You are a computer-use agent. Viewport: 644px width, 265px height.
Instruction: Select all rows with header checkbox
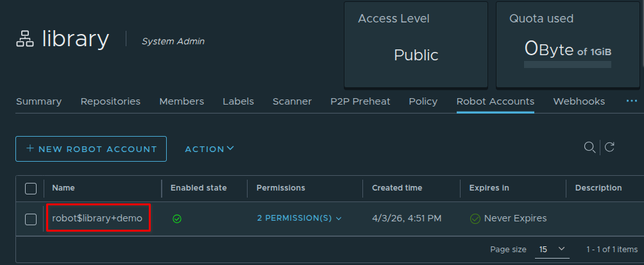pos(31,189)
